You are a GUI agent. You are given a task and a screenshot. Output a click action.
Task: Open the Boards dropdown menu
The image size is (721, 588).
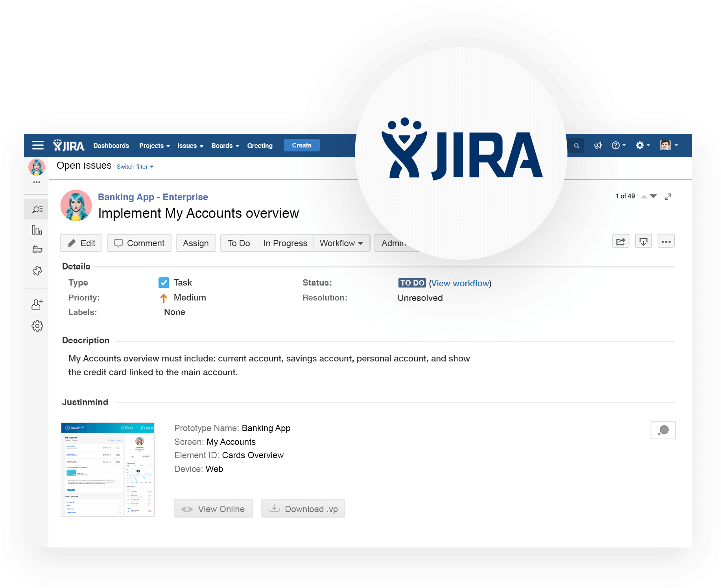pyautogui.click(x=225, y=146)
